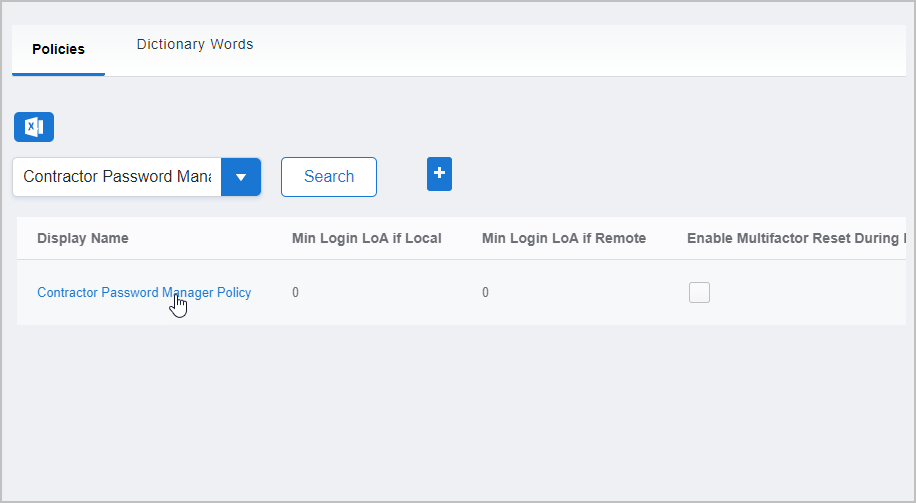Click the Enable Multifactor Reset column header
The image size is (916, 503).
[x=795, y=238]
